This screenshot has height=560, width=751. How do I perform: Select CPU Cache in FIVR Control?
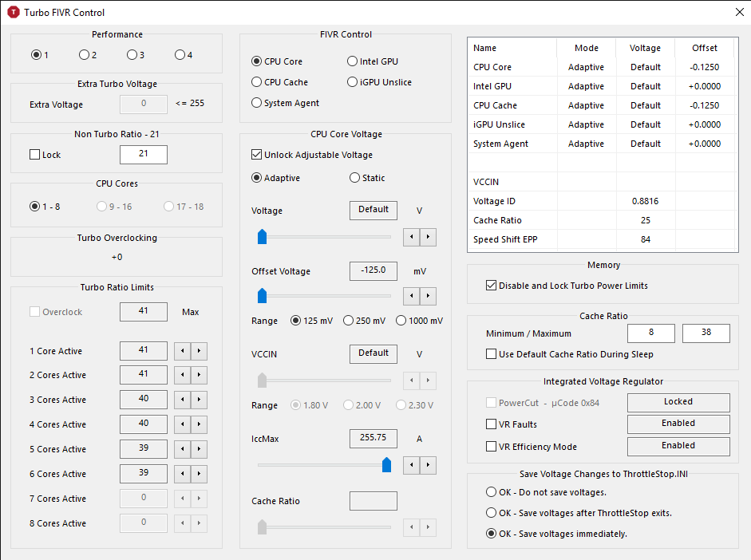(x=279, y=82)
